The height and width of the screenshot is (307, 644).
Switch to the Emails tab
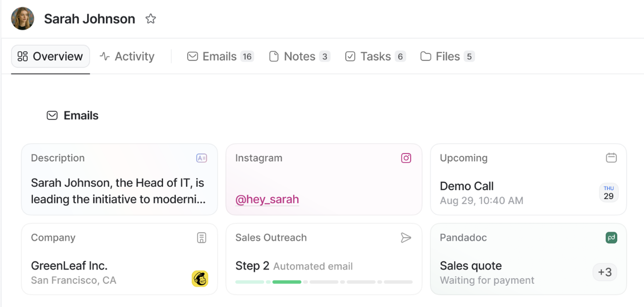pyautogui.click(x=220, y=56)
